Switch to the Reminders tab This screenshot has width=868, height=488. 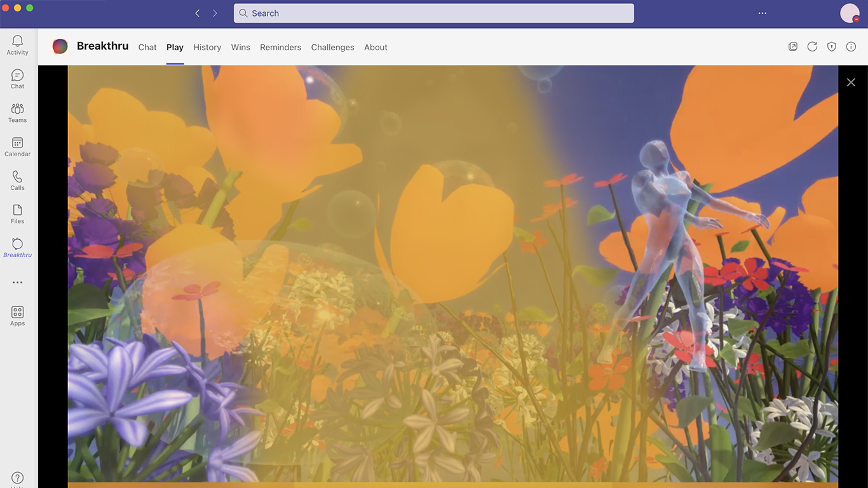coord(281,47)
